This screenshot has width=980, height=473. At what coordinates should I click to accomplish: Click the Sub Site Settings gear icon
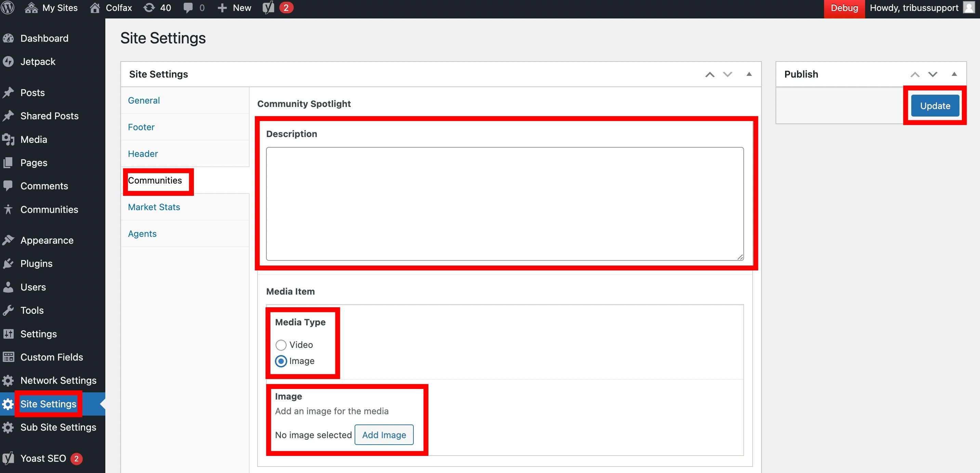coord(8,427)
